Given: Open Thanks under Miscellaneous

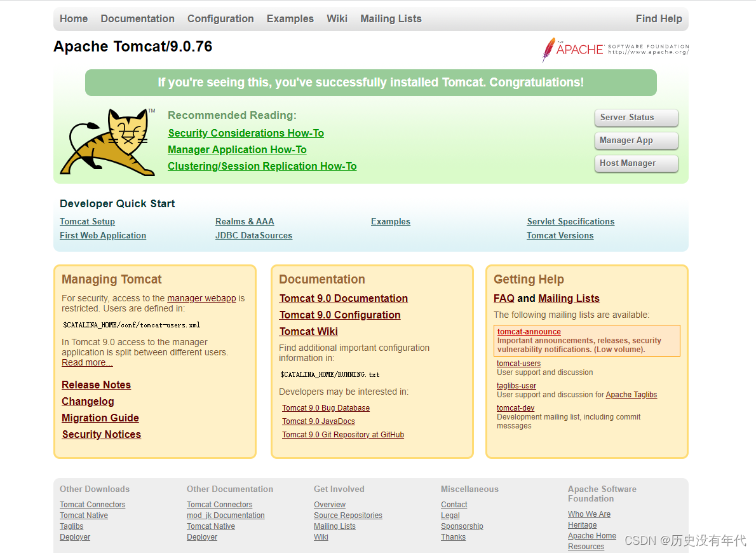Looking at the screenshot, I should [x=453, y=537].
